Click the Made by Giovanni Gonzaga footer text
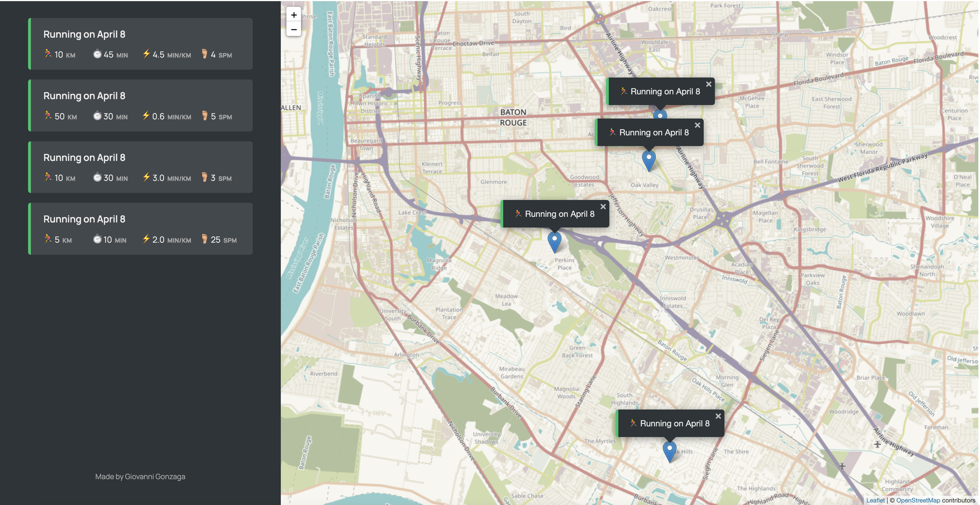Screen dimensions: 980x505 point(140,476)
